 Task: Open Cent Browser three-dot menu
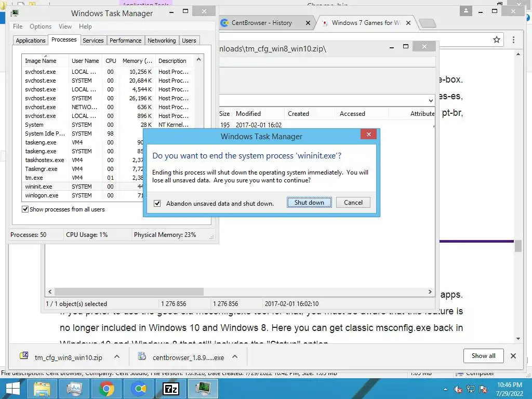click(x=513, y=39)
